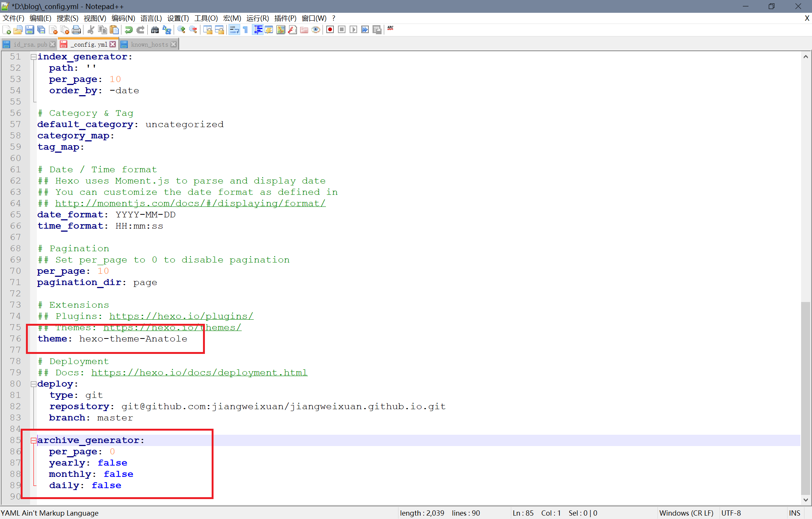Collapse the index_generator fold marker
The height and width of the screenshot is (519, 812).
(33, 57)
